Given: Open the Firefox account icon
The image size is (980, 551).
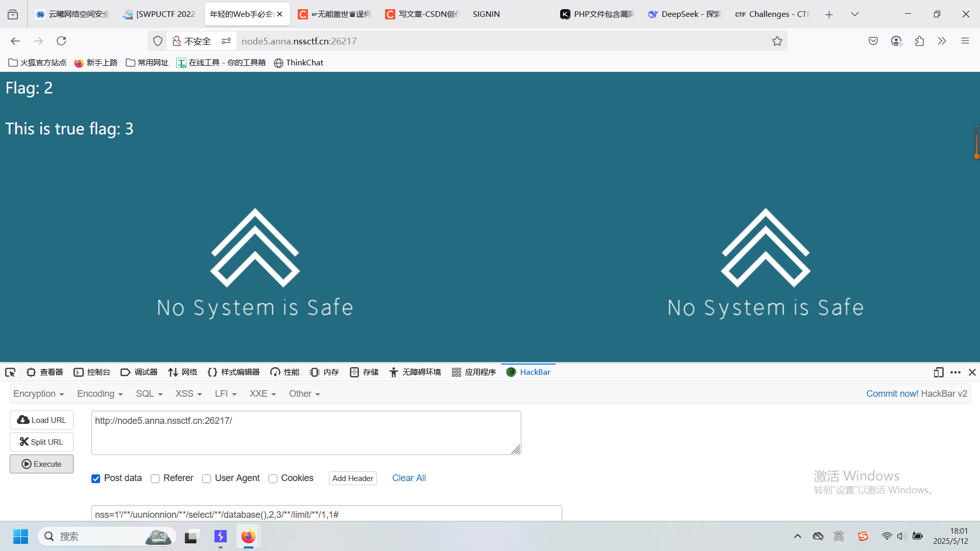Looking at the screenshot, I should coord(896,41).
